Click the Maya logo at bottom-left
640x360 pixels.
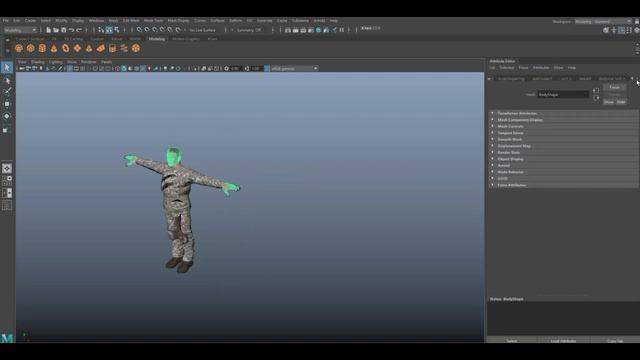(7, 338)
